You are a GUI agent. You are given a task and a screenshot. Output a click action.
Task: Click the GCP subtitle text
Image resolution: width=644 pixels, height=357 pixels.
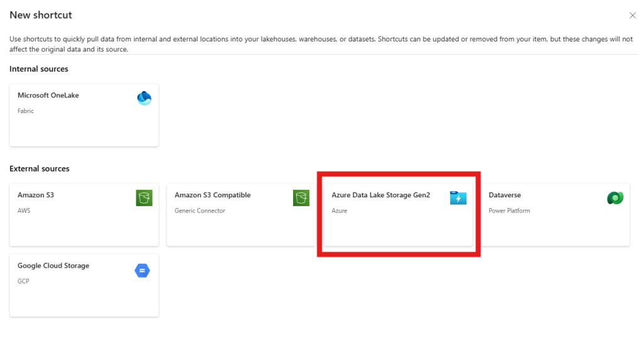coord(23,281)
